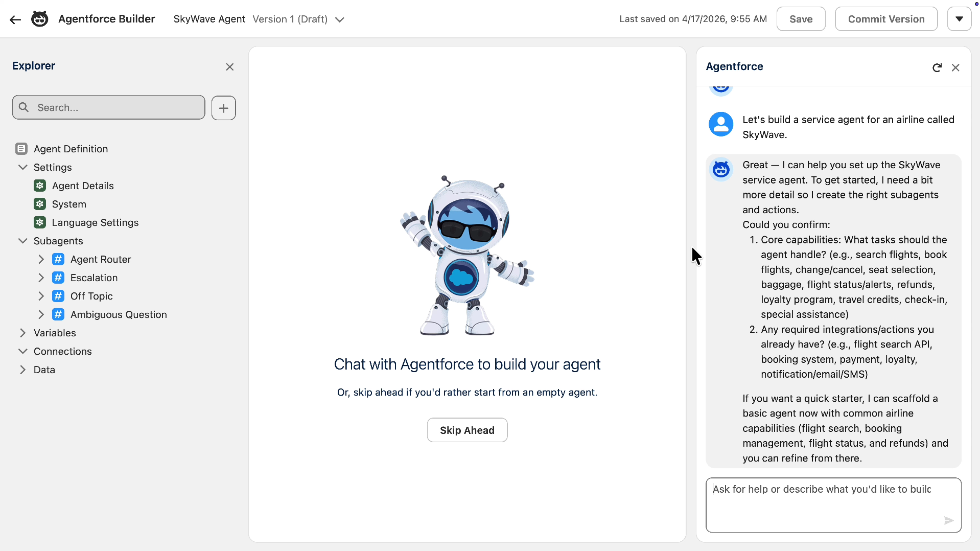Viewport: 980px width, 551px height.
Task: Click the Save button
Action: (801, 19)
